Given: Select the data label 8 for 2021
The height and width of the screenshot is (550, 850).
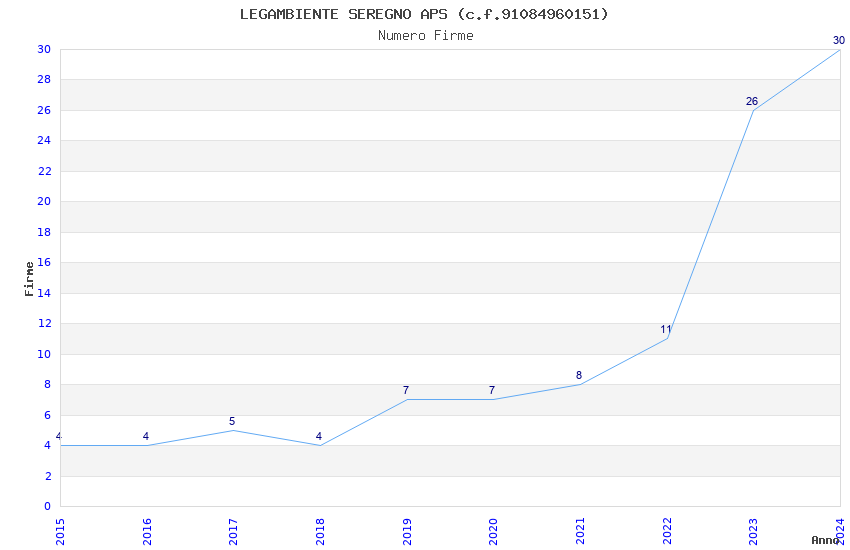Looking at the screenshot, I should click(x=579, y=375).
